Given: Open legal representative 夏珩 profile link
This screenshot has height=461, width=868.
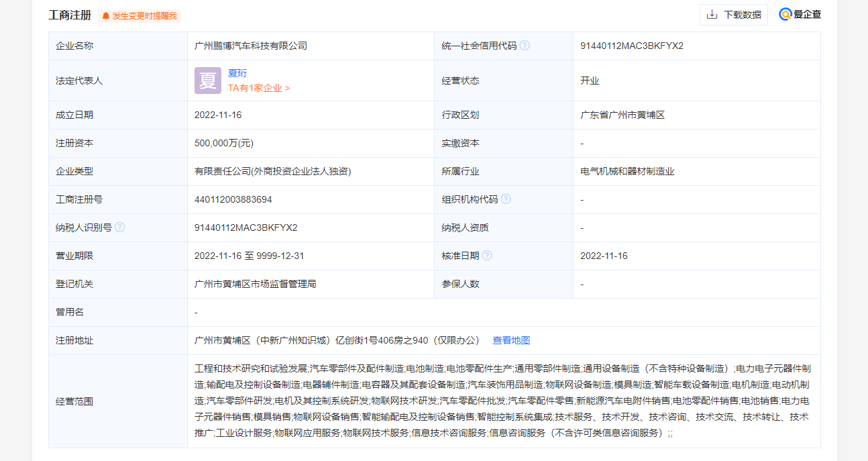Looking at the screenshot, I should pyautogui.click(x=237, y=73).
